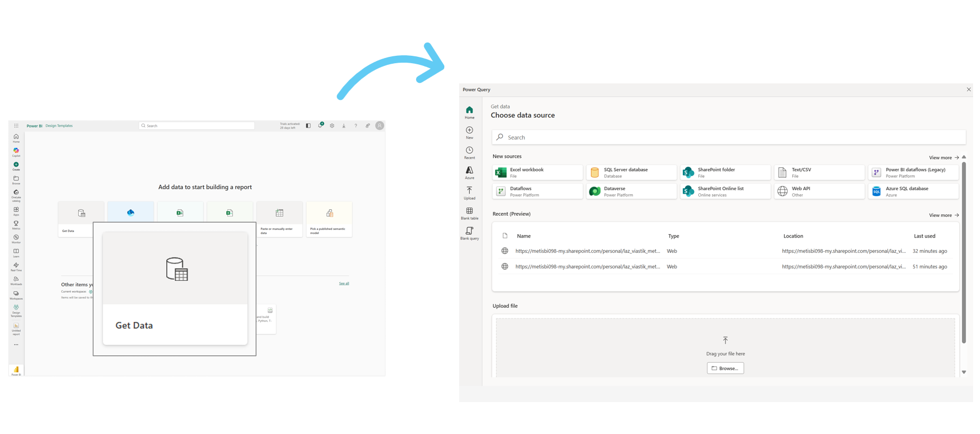The image size is (980, 434).
Task: Select recent Web source used 32 minutes ago
Action: [x=725, y=251]
